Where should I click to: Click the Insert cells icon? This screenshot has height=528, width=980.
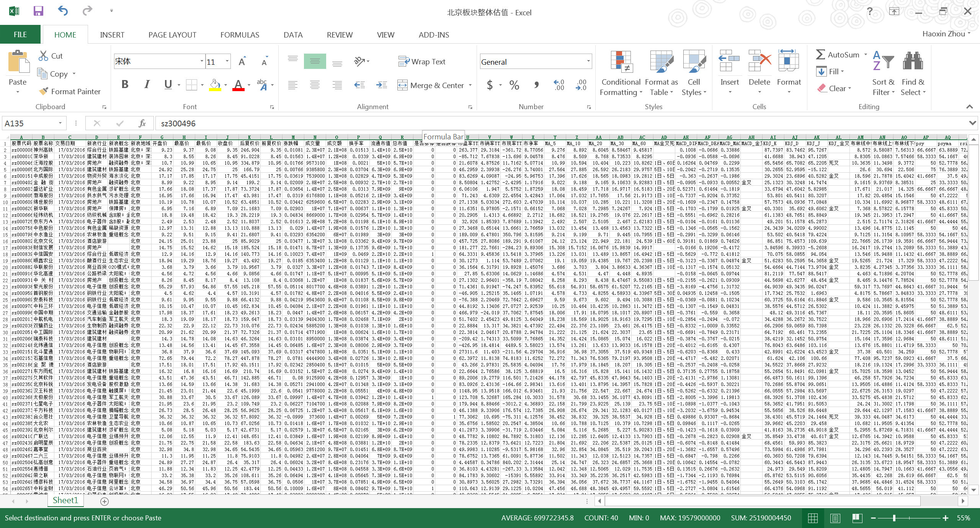(729, 60)
